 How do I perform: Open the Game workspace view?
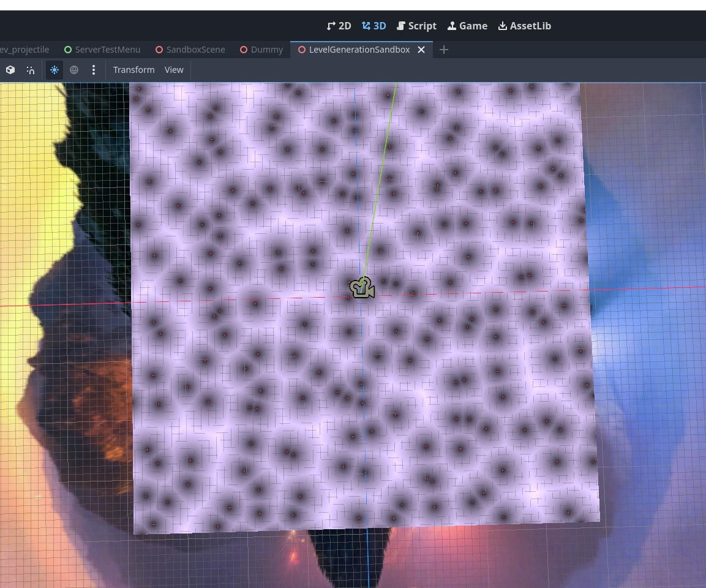pyautogui.click(x=467, y=26)
